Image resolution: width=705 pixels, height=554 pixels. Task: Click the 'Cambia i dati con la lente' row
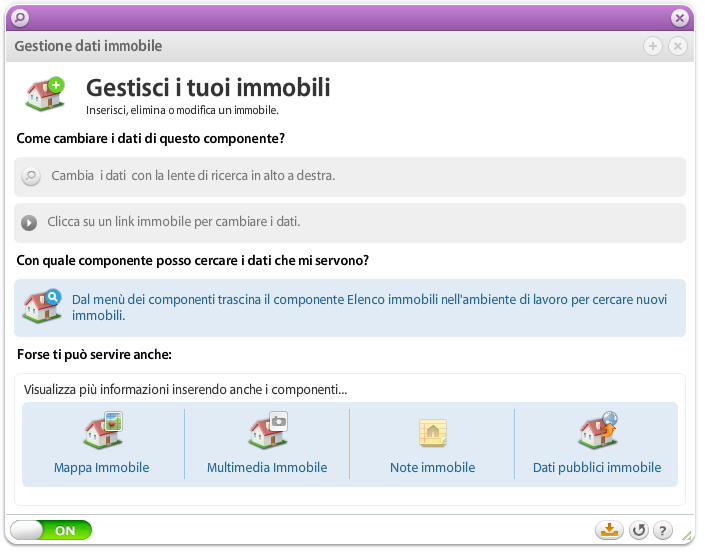[x=350, y=177]
